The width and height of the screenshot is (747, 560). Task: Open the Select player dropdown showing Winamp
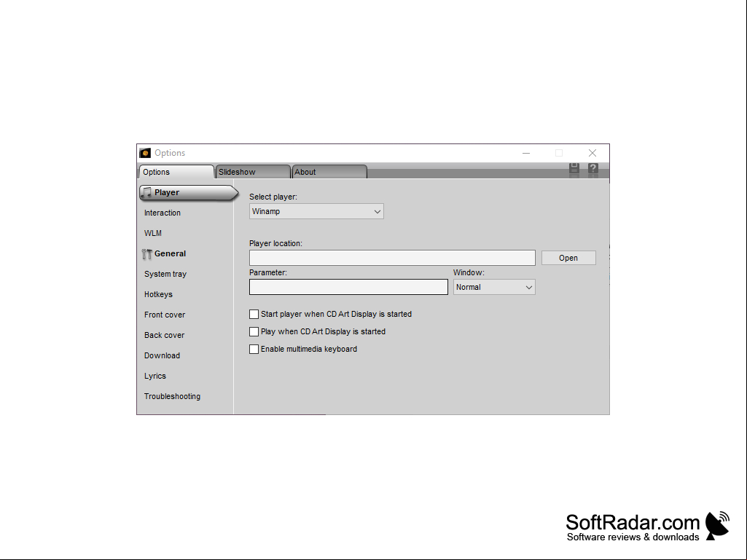[x=316, y=211]
